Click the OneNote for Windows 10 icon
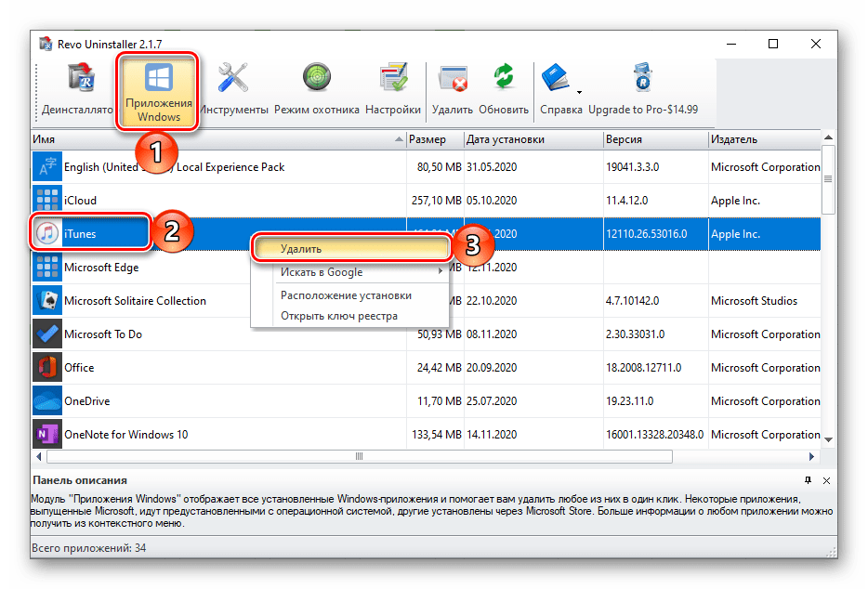 (x=47, y=435)
